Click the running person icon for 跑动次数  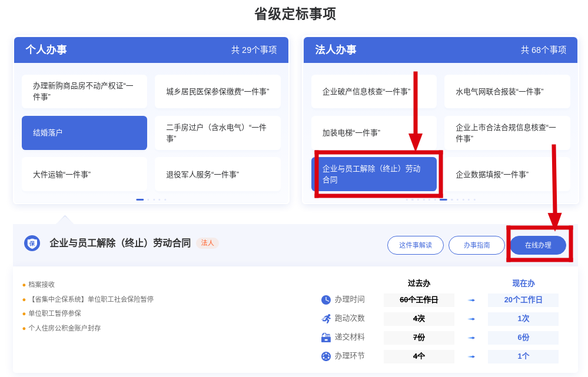pos(325,319)
